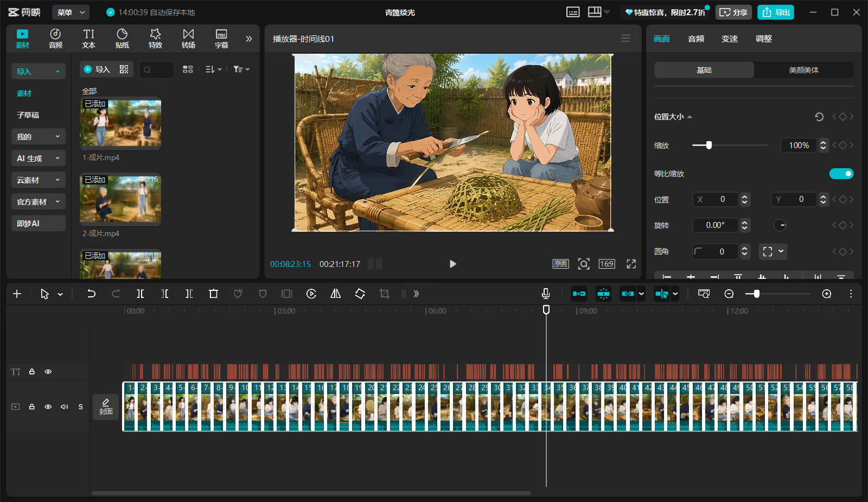Viewport: 868px width, 502px height.
Task: Click the microphone record voiceover icon
Action: (546, 294)
